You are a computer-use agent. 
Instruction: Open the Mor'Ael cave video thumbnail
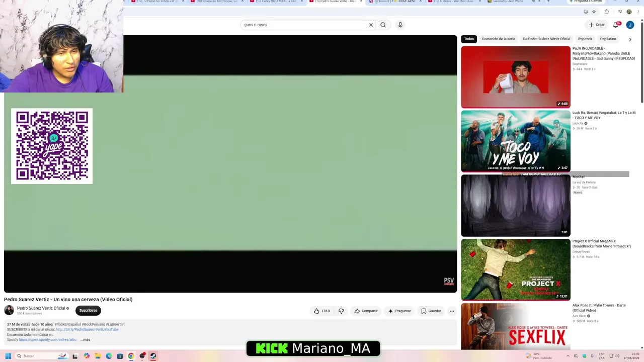pyautogui.click(x=516, y=206)
